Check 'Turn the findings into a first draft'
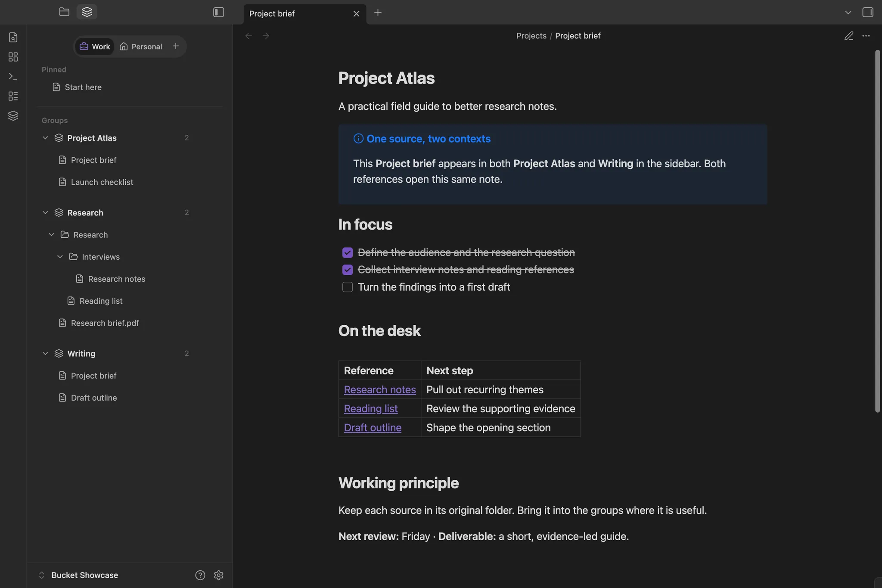 348,287
